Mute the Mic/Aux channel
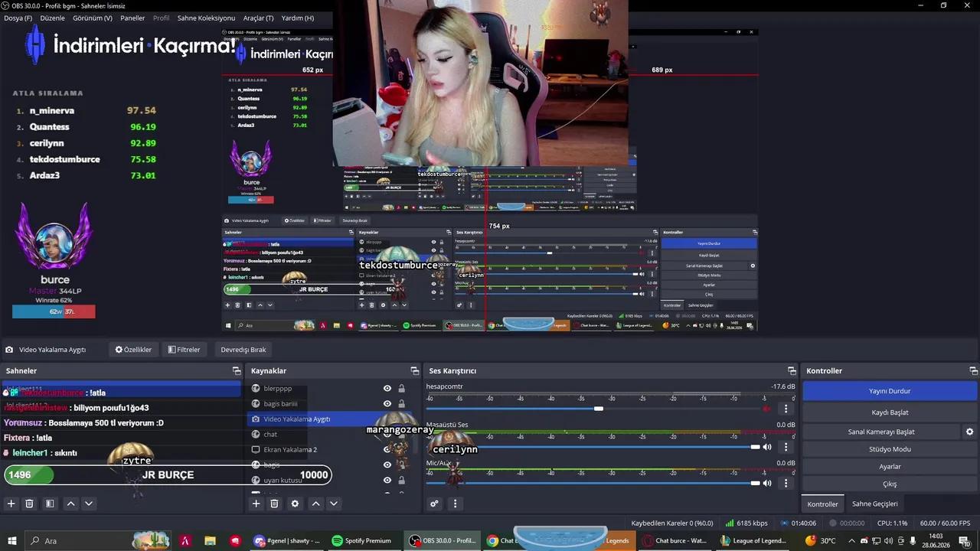The image size is (980, 551). [767, 483]
